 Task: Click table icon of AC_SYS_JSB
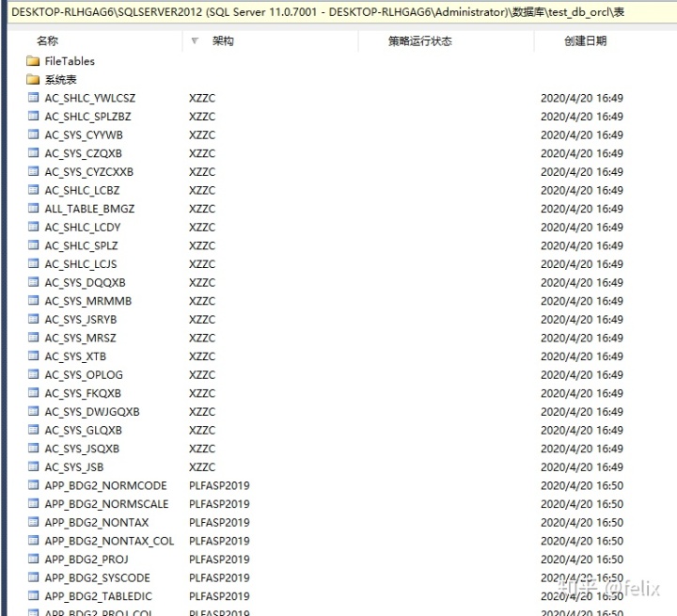(x=33, y=467)
